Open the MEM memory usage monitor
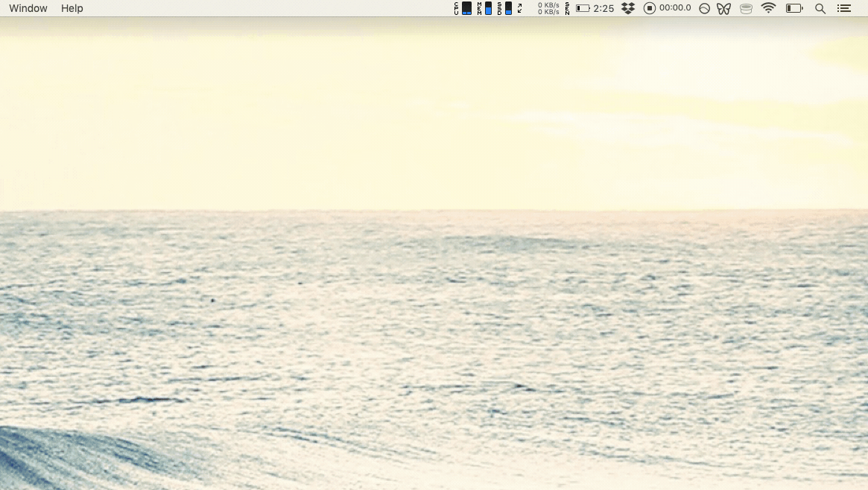Viewport: 868px width, 490px height. (484, 8)
